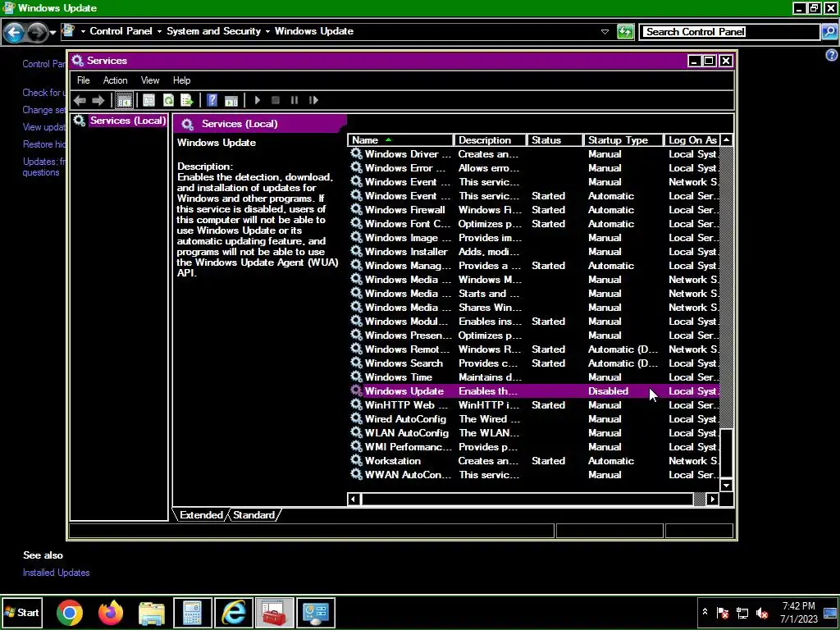Click the Disabled startup type for Windows Update

608,391
